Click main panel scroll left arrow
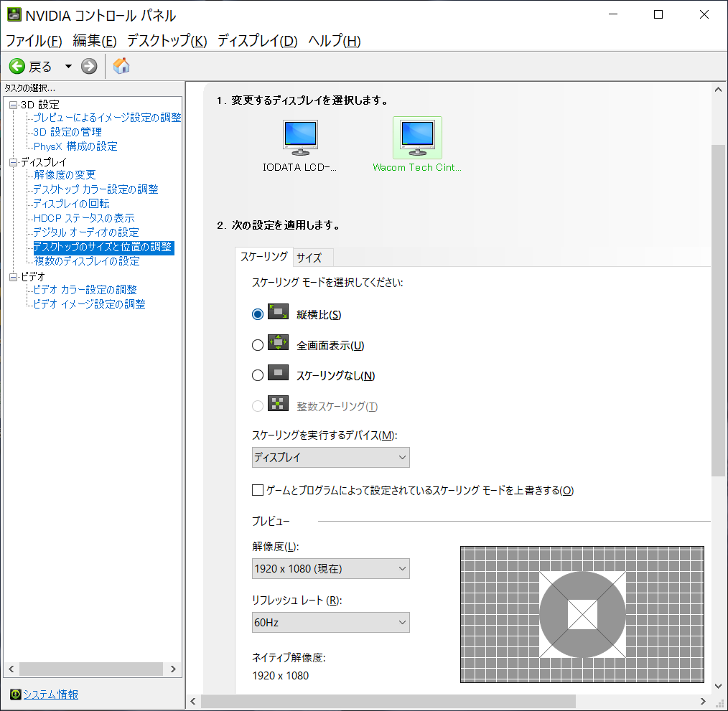This screenshot has width=728, height=711. tap(193, 701)
